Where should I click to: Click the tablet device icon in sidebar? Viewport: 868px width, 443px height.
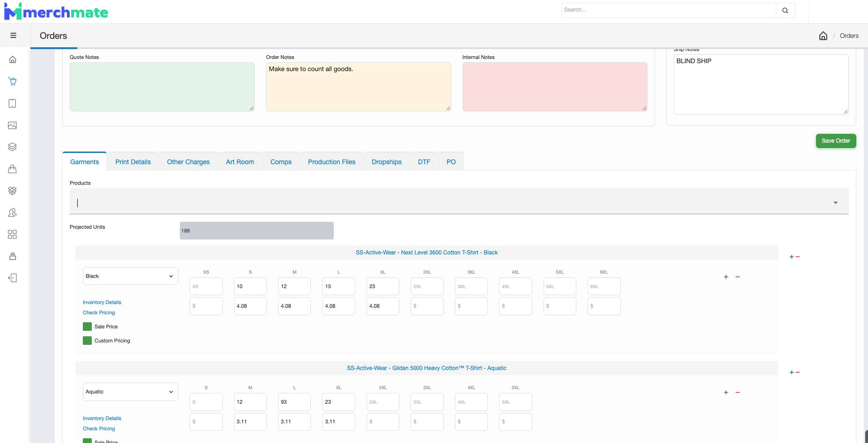pyautogui.click(x=13, y=103)
